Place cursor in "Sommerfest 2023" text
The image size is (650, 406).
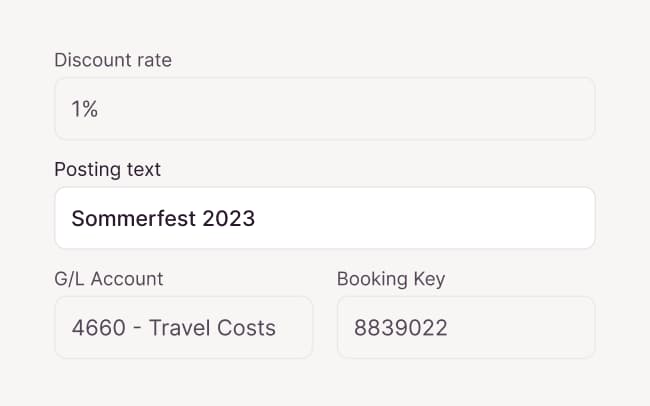163,218
